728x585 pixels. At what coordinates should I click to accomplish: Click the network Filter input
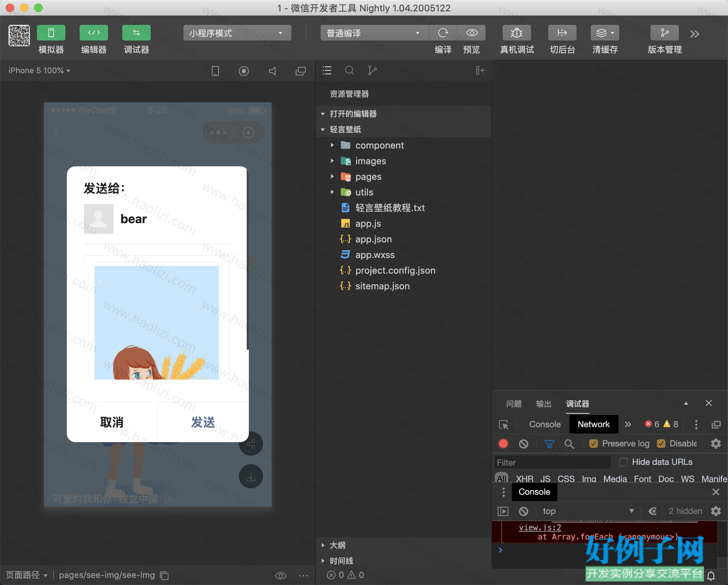[x=552, y=462]
